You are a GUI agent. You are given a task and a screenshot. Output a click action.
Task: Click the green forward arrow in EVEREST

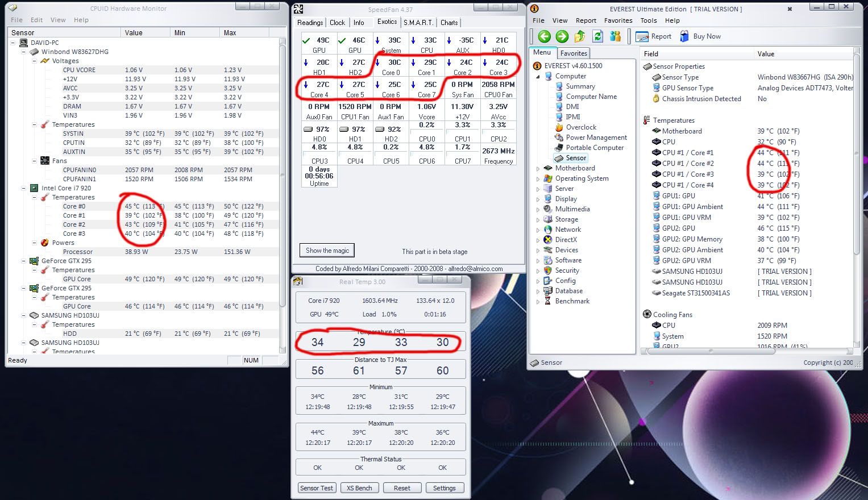coord(562,36)
